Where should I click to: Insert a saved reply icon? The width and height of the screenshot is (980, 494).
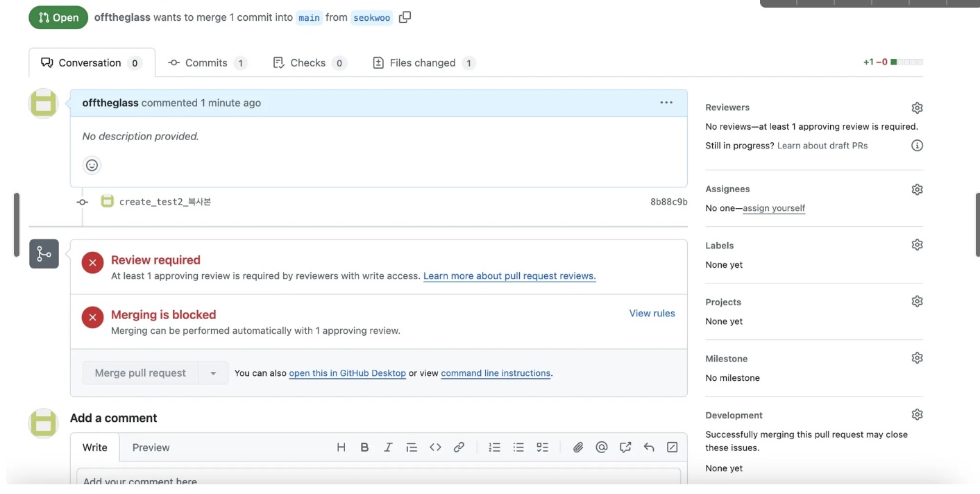649,448
